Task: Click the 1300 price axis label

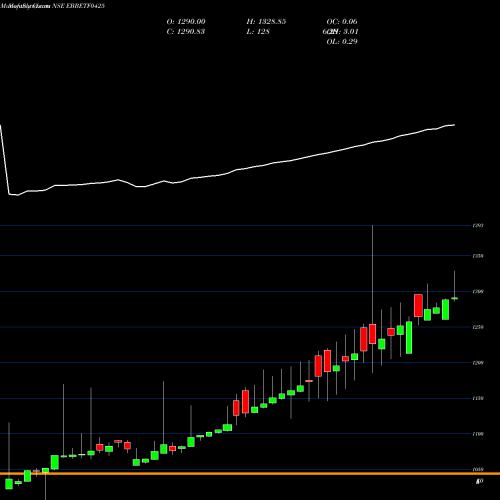Action: click(x=478, y=292)
